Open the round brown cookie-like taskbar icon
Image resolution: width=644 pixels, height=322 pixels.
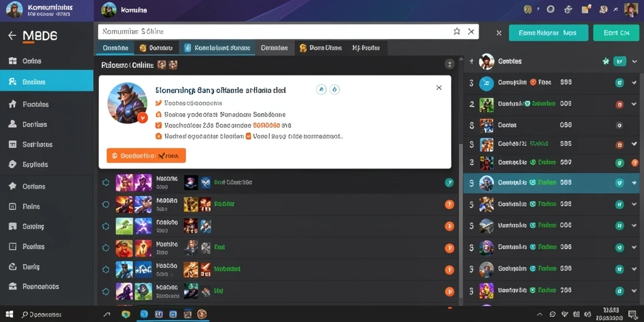tap(202, 314)
